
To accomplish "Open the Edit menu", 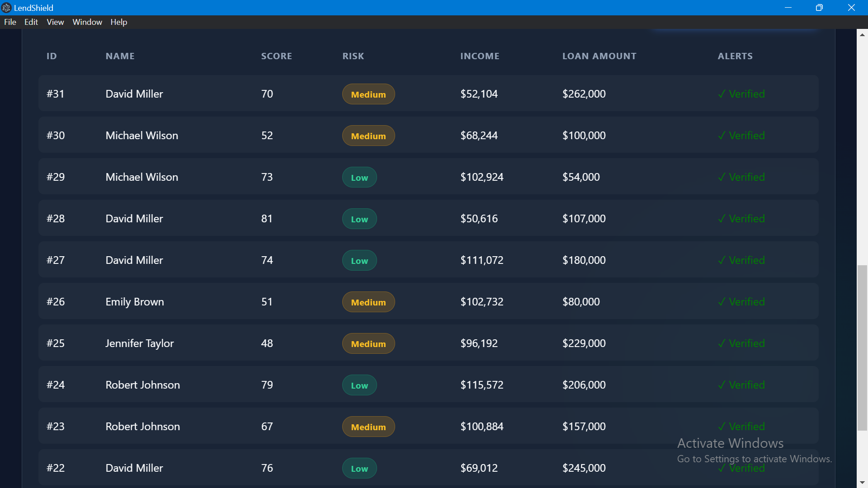I will (x=31, y=22).
